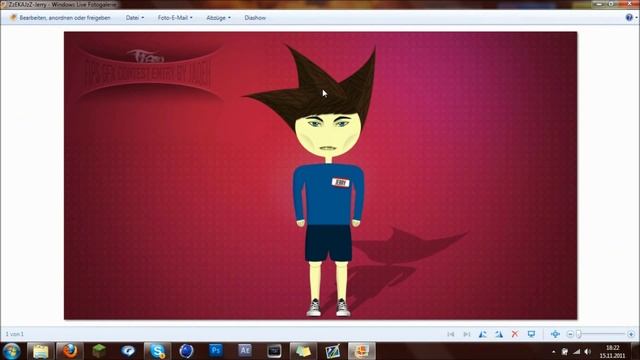Go to the next photo
This screenshot has height=360, width=640.
467,334
